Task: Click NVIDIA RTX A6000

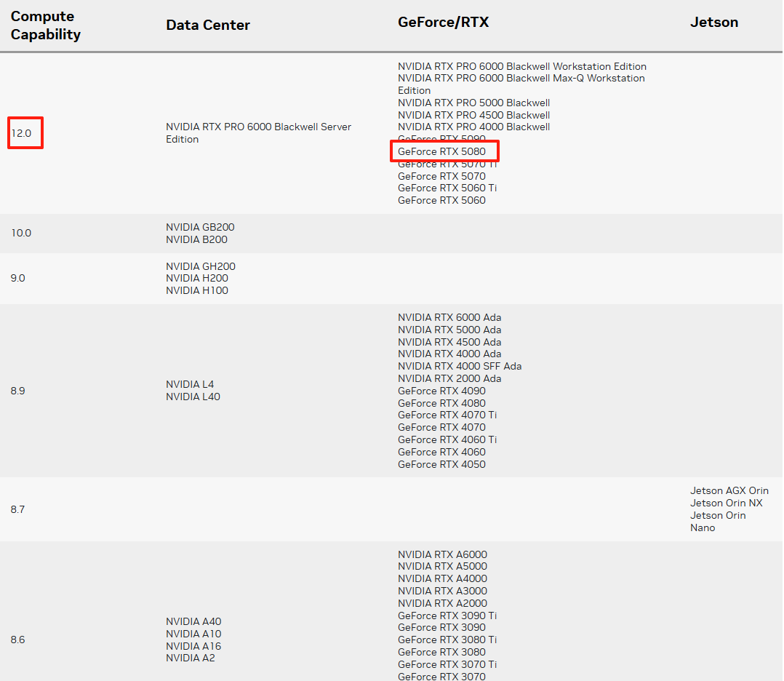Action: 442,555
